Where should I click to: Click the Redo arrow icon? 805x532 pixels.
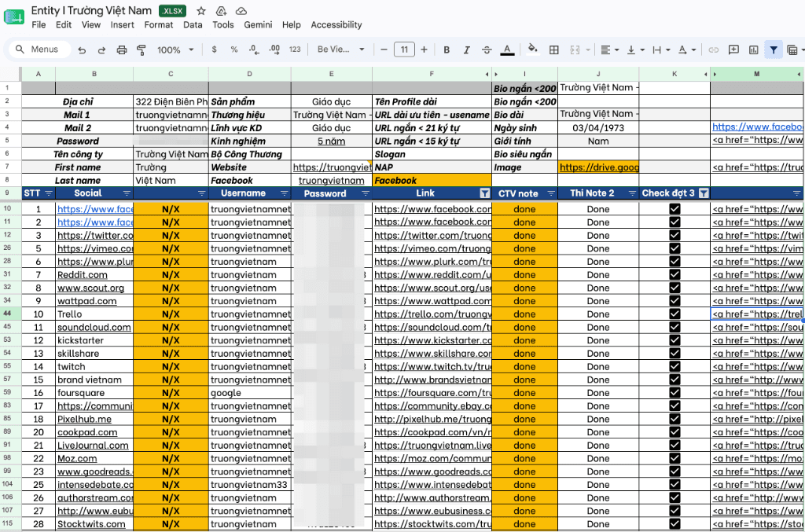point(101,50)
